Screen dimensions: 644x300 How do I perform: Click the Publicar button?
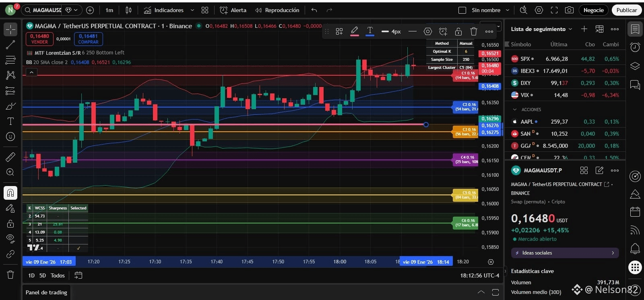click(626, 10)
